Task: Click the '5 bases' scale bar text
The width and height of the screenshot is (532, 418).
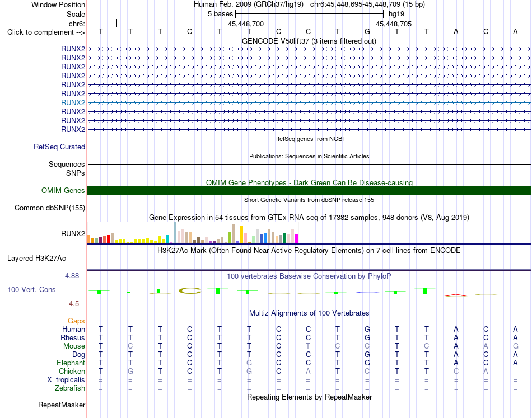Action: point(221,14)
